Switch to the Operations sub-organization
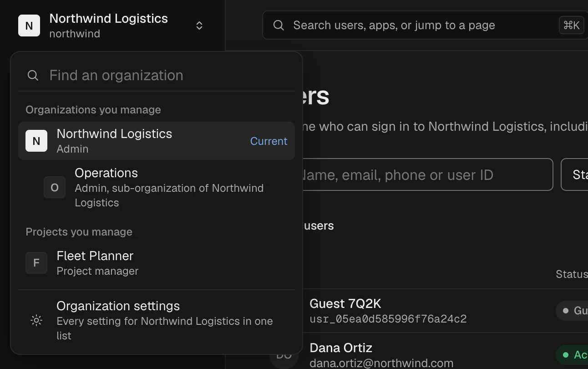588x369 pixels. 157,187
